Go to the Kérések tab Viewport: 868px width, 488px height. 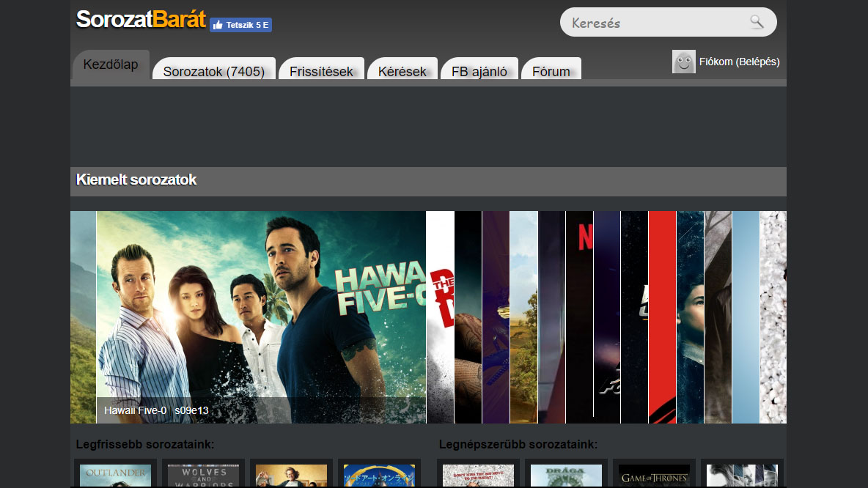402,69
